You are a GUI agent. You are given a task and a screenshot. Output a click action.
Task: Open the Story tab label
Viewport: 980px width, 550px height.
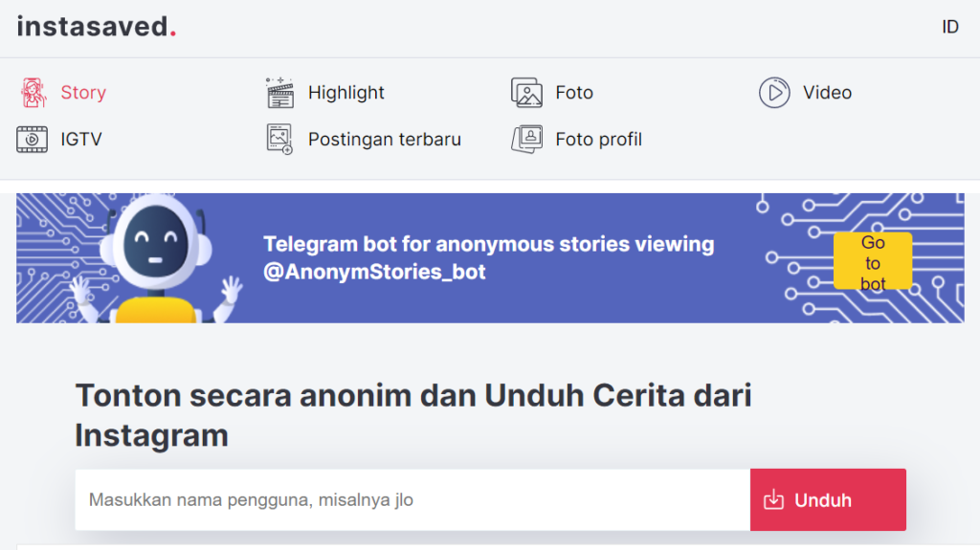click(x=83, y=93)
